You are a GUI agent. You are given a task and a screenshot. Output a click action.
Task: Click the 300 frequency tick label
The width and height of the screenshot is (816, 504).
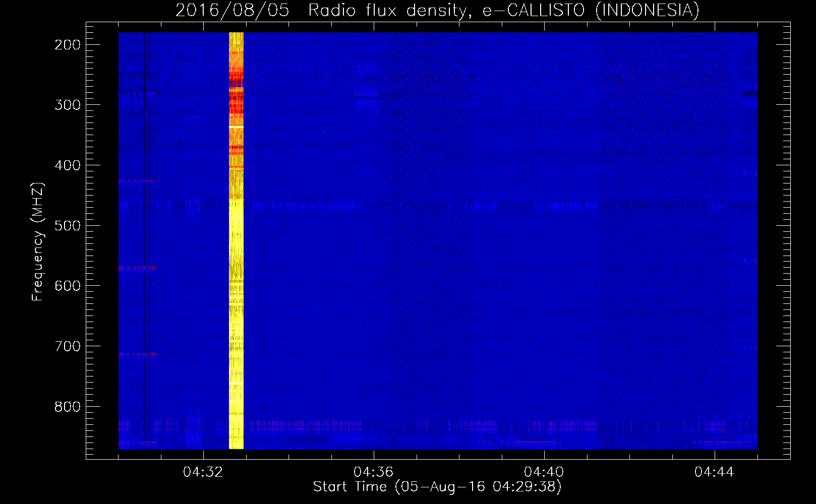68,105
